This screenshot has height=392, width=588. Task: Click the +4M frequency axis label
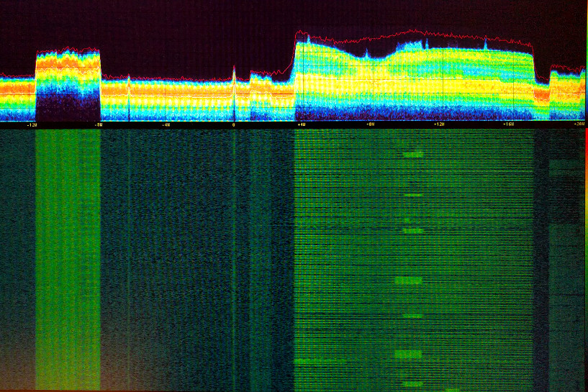pyautogui.click(x=302, y=124)
